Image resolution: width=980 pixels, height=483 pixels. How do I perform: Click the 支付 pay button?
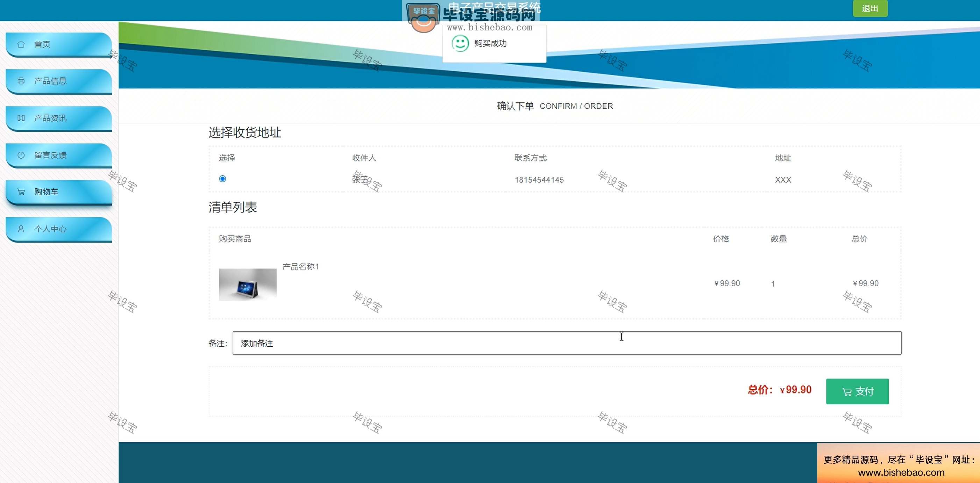858,391
